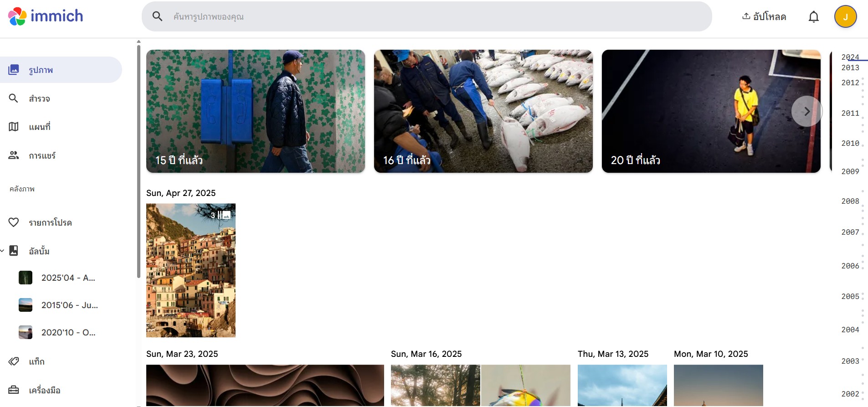This screenshot has width=868, height=407.
Task: Jump to 2010 on the timeline scrubber
Action: pos(850,143)
